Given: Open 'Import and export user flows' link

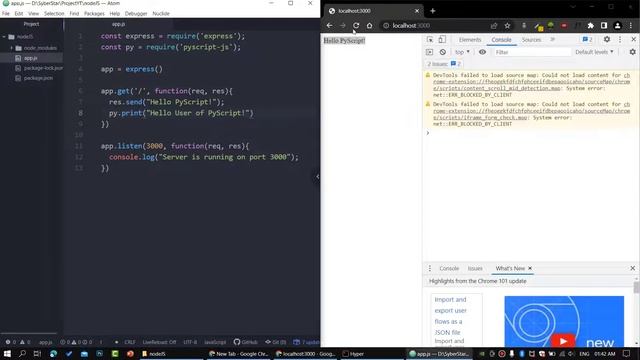Looking at the screenshot, I should click(450, 316).
